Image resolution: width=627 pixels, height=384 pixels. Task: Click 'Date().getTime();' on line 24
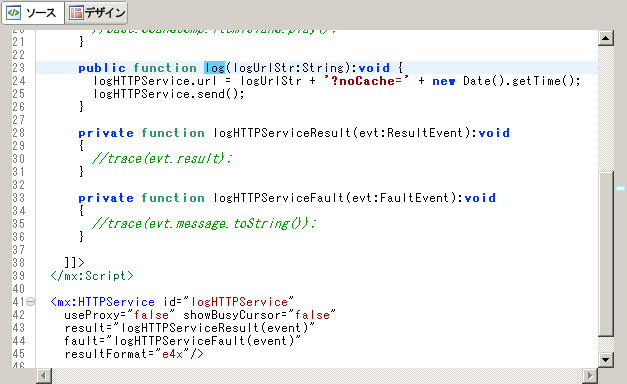pos(521,81)
